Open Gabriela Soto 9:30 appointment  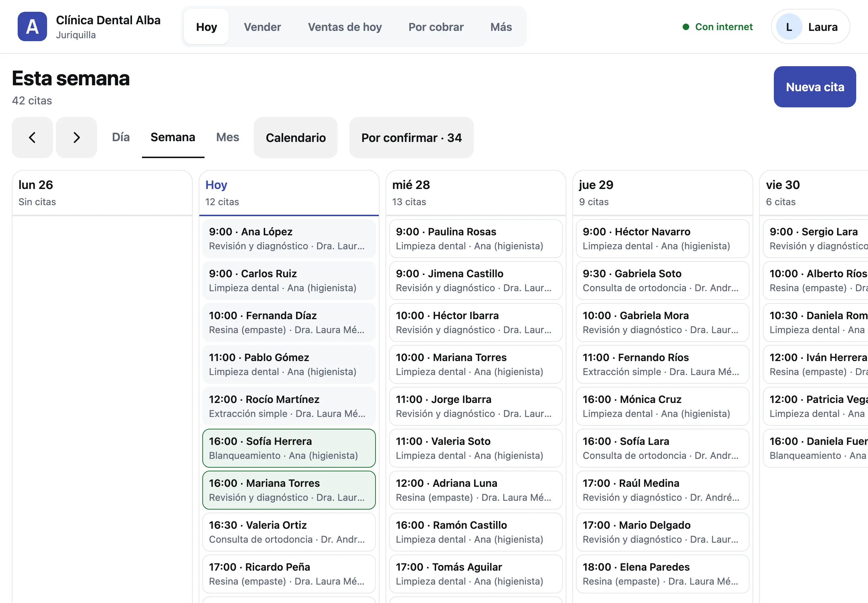tap(662, 281)
